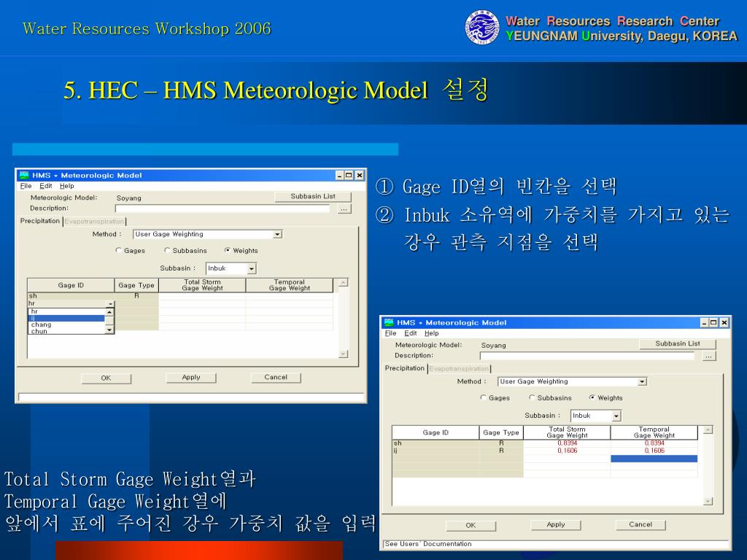Click highlighted blue Temporal Gage Weight cell
Image resolution: width=747 pixels, height=560 pixels.
(x=654, y=459)
